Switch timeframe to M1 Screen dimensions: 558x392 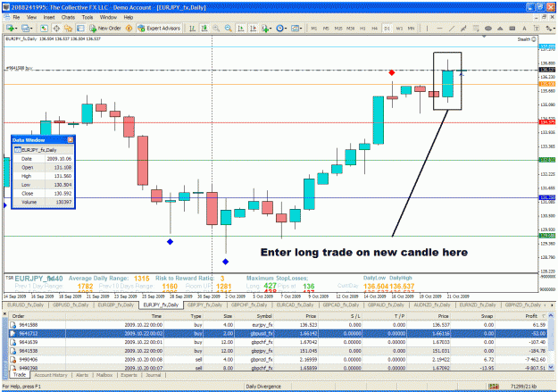coord(314,28)
